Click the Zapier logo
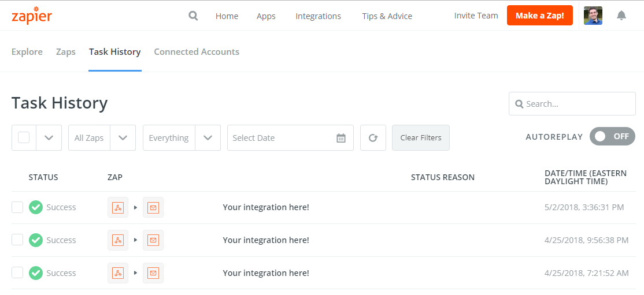Viewport: 644px width, 295px height. coord(32,16)
